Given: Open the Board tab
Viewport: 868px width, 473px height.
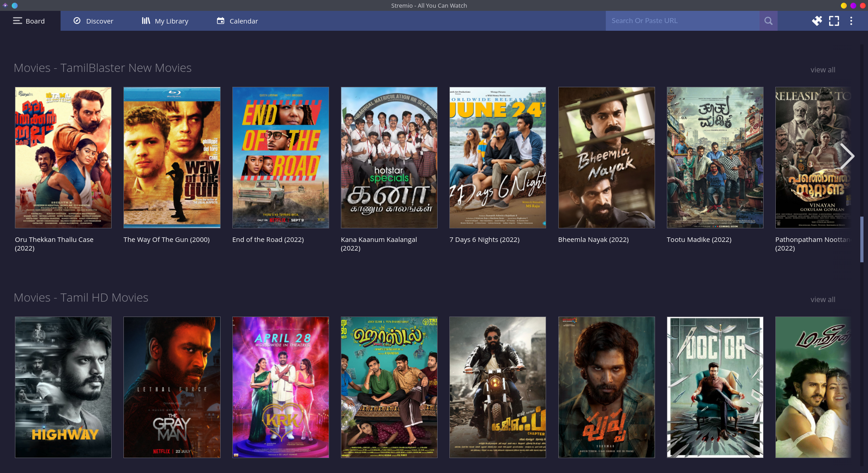Looking at the screenshot, I should [x=30, y=21].
